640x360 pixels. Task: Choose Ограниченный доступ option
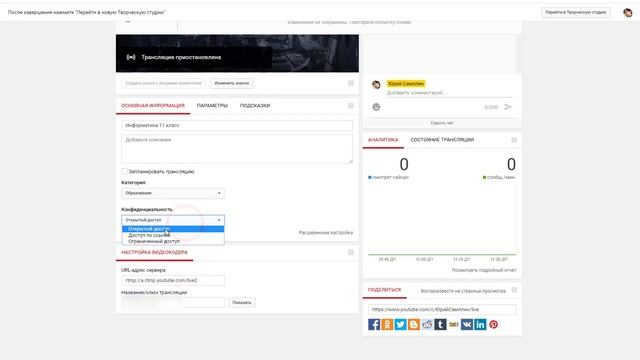click(173, 241)
